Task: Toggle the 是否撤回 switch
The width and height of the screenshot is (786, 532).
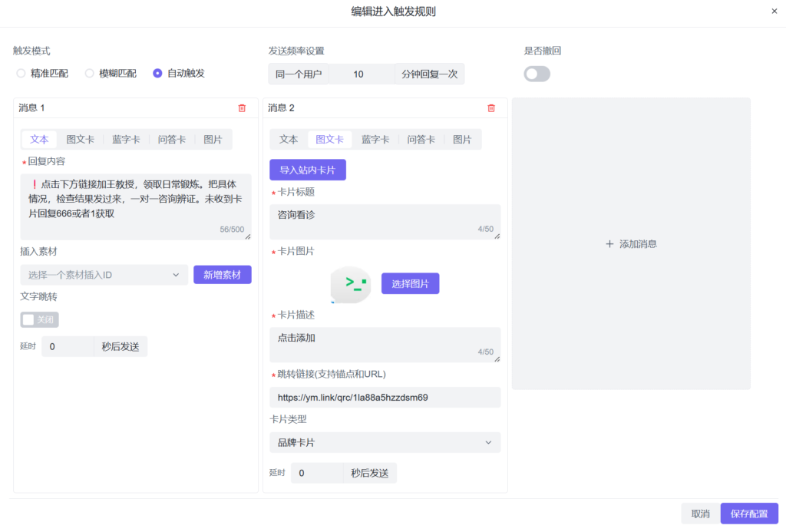Action: pyautogui.click(x=537, y=74)
